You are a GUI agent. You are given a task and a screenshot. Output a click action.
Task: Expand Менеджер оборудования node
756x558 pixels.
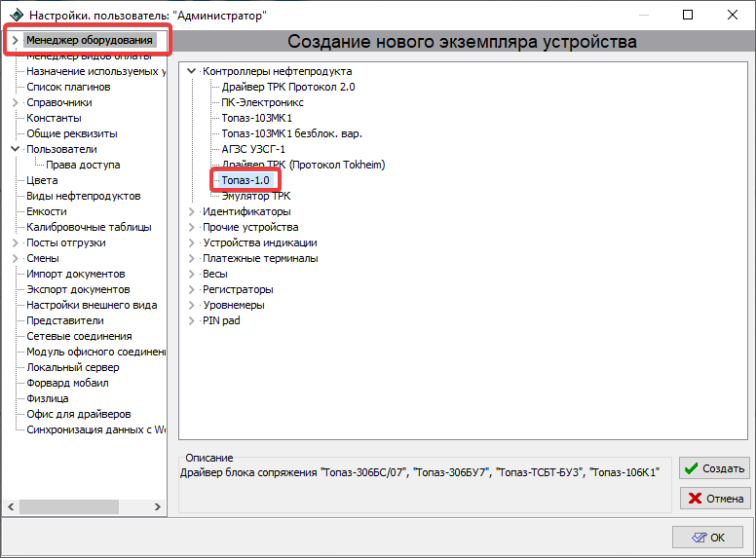tap(15, 41)
